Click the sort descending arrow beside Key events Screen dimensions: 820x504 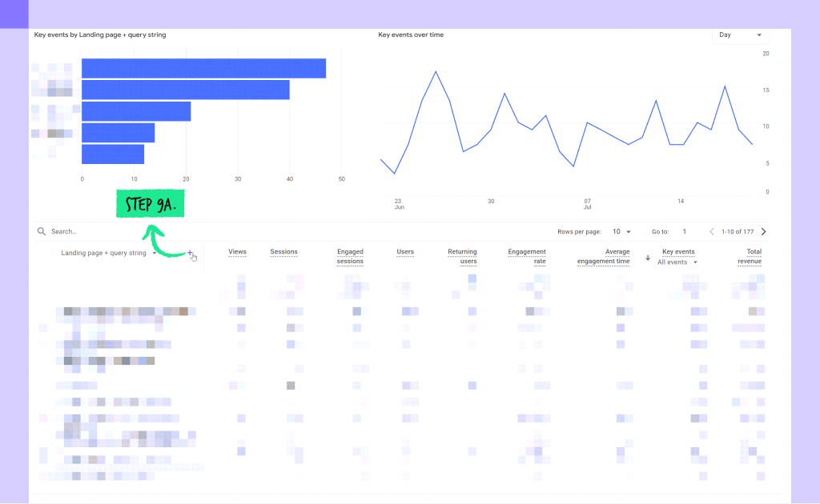[x=648, y=258]
